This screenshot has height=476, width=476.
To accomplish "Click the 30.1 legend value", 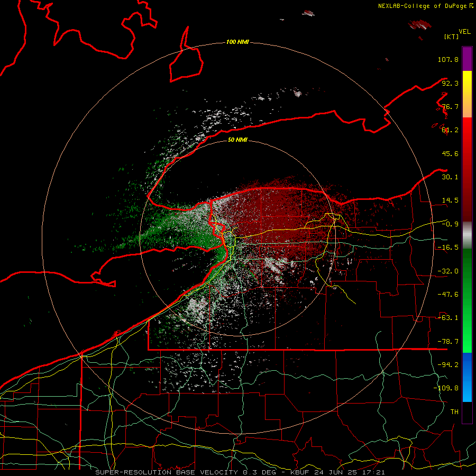I will tap(450, 177).
